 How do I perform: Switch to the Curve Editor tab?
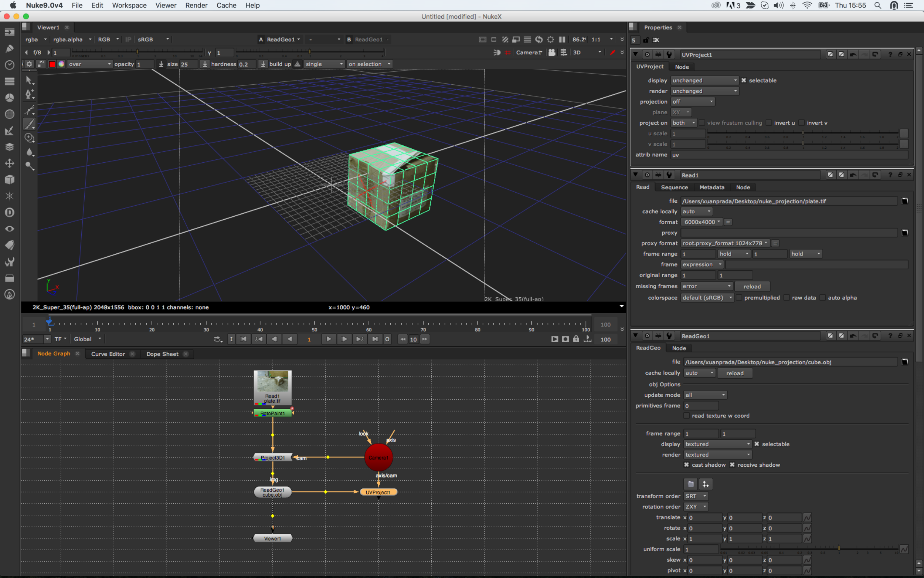pos(108,354)
